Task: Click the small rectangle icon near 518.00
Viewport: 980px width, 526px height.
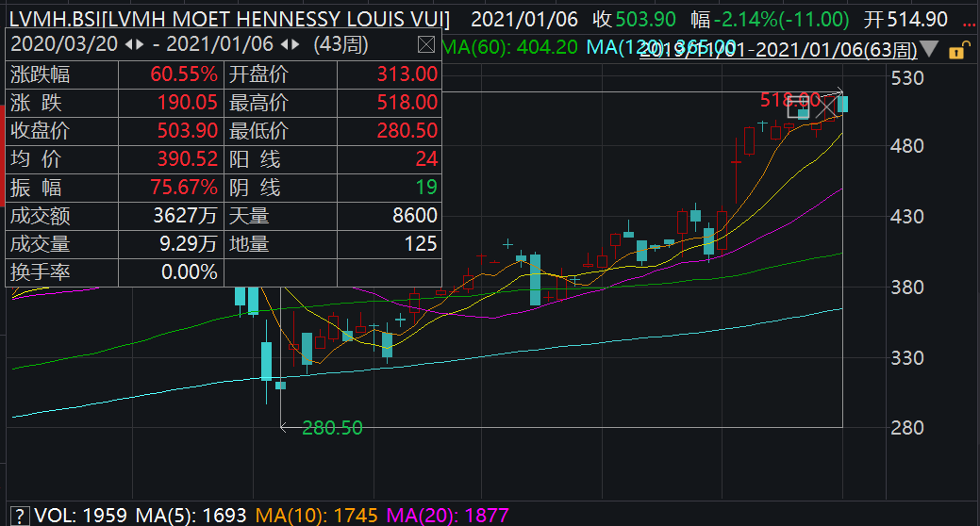Action: [x=798, y=107]
